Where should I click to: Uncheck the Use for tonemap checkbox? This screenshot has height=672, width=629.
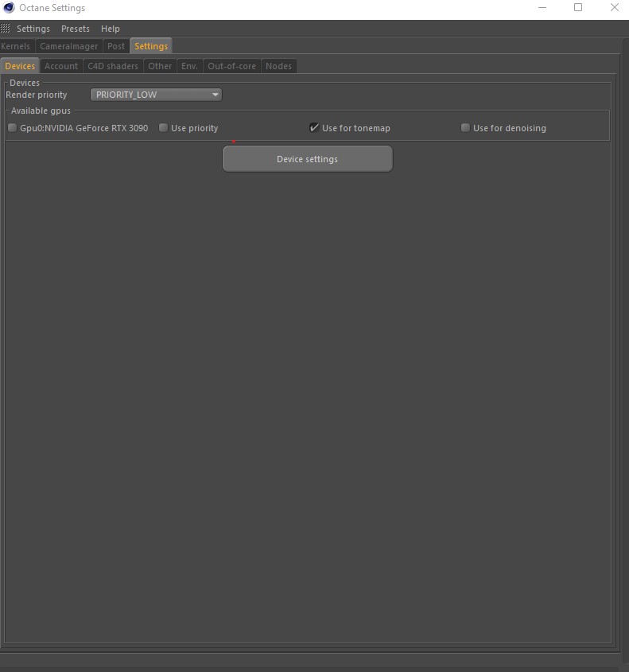(x=314, y=128)
